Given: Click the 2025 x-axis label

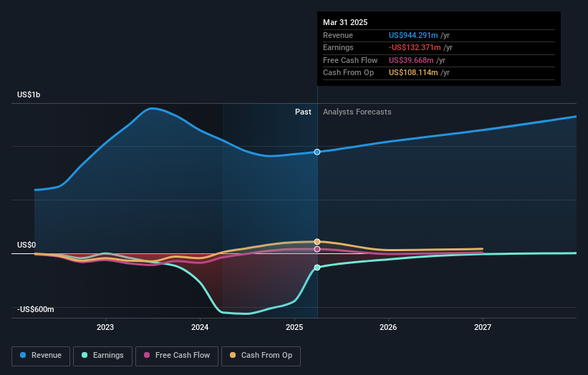Looking at the screenshot, I should click(x=294, y=327).
